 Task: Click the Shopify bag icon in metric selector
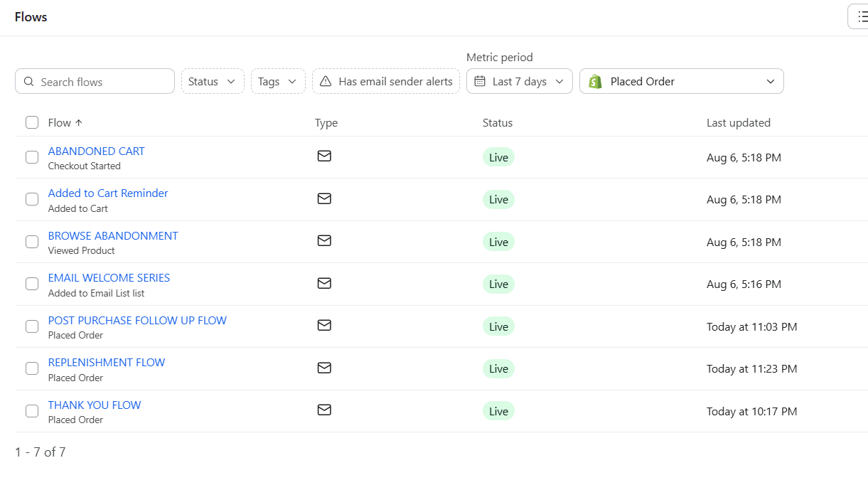coord(595,81)
